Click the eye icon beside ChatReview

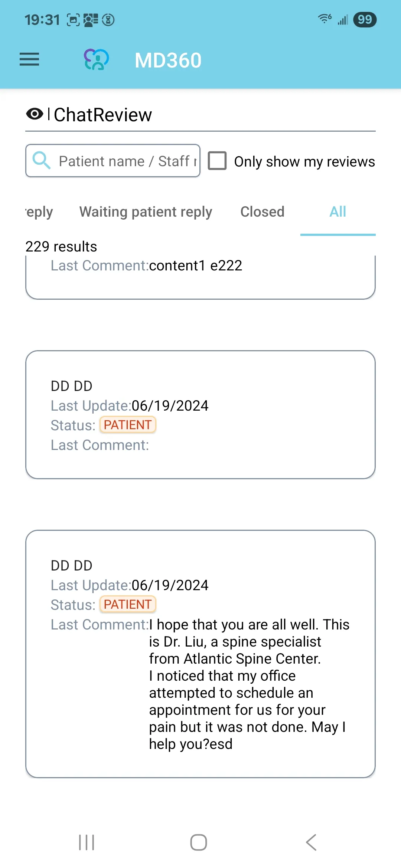(x=35, y=114)
